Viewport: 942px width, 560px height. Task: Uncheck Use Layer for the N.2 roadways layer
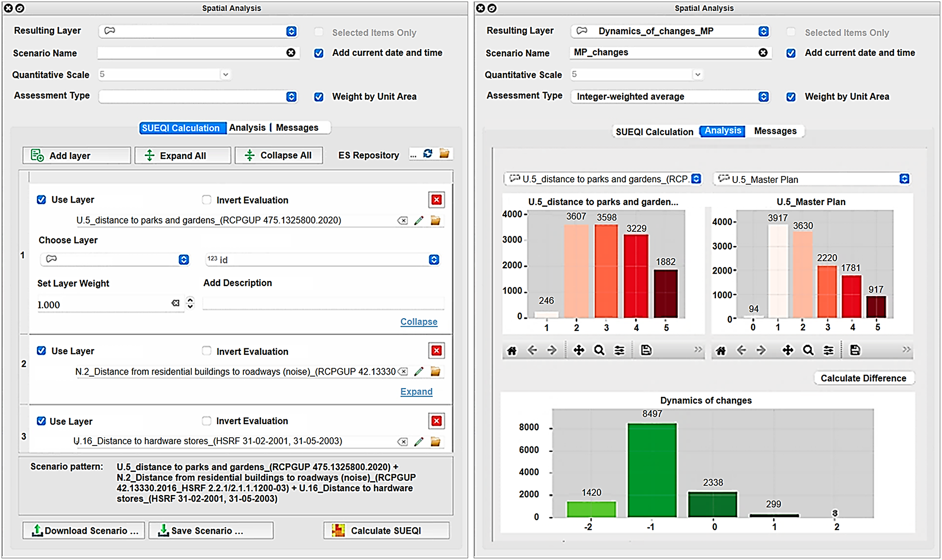coord(42,351)
